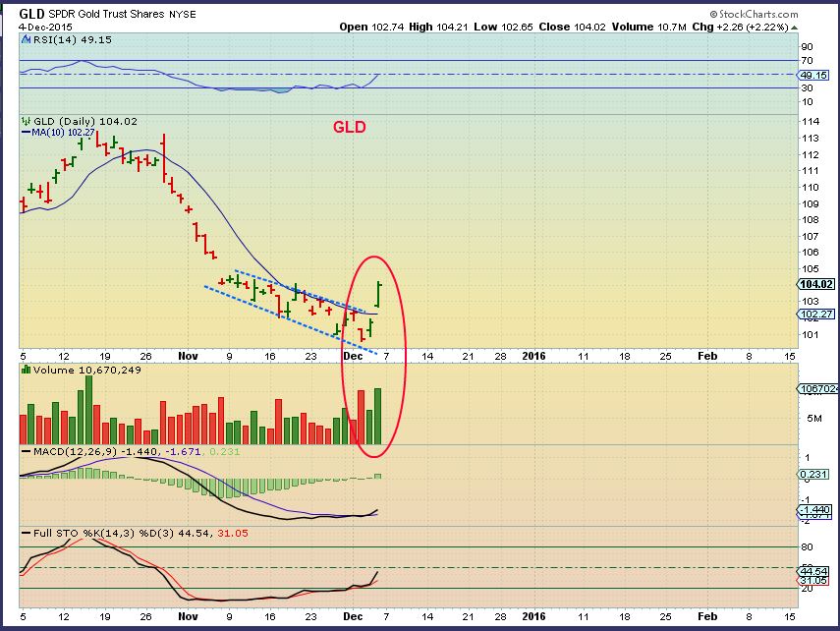The image size is (840, 631).
Task: Click the MA(10) 102.27 legend
Action: 58,132
